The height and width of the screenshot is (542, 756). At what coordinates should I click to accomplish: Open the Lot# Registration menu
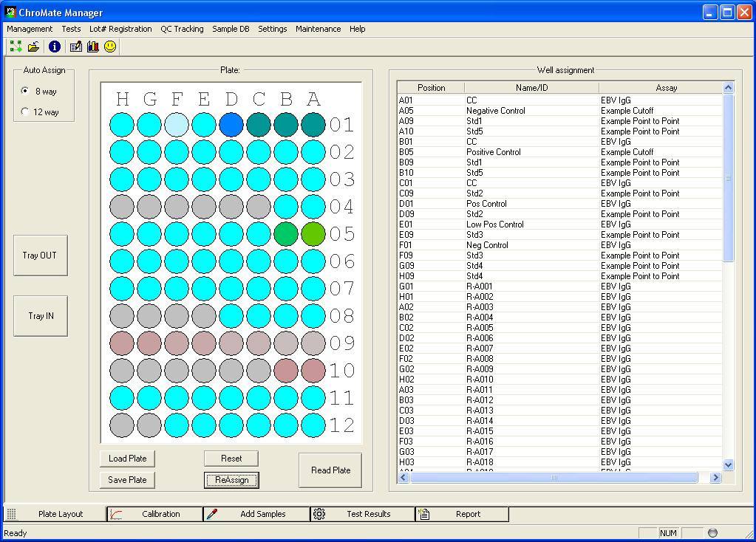(x=120, y=29)
